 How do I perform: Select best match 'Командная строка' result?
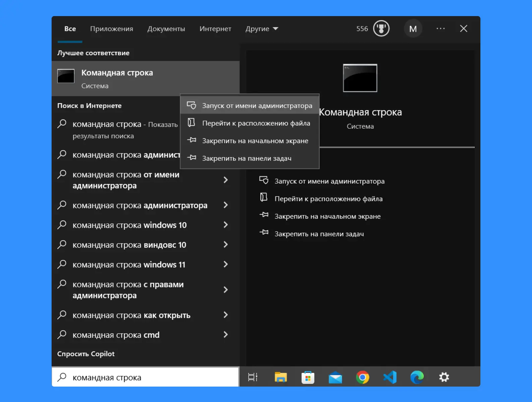pos(145,78)
